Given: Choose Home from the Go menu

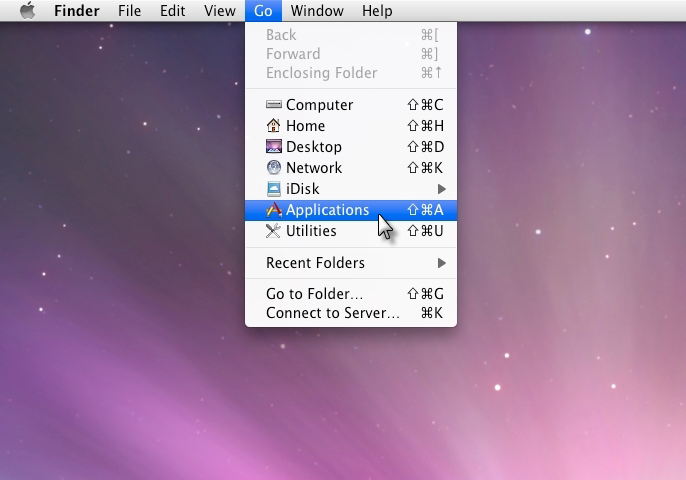Looking at the screenshot, I should (351, 126).
